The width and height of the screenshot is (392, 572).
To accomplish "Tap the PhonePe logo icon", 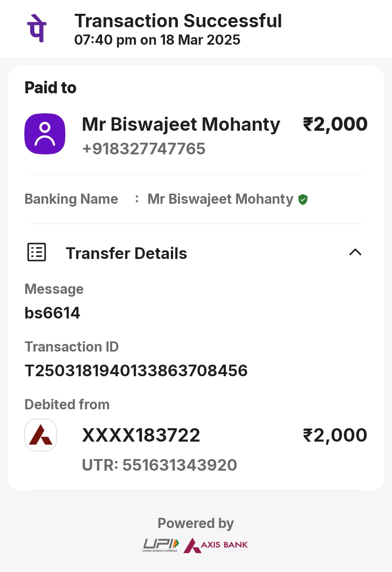I will coord(37,28).
